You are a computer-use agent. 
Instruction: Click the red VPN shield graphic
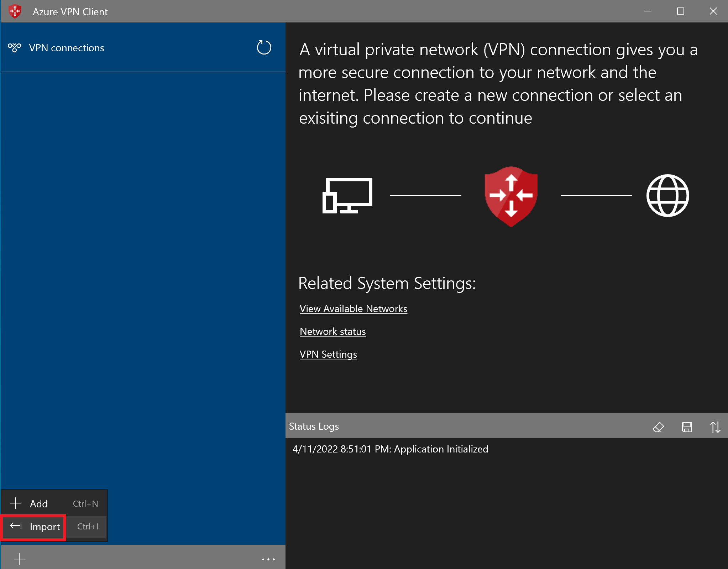click(x=511, y=196)
